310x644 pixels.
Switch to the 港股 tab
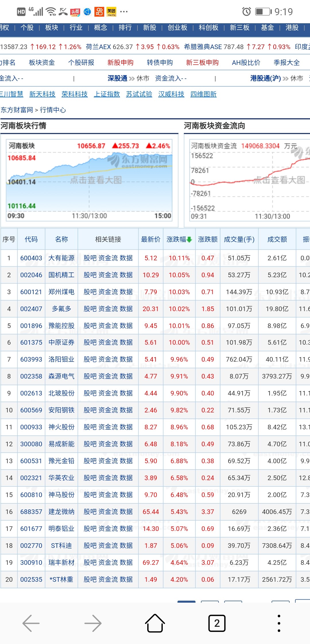tap(292, 28)
